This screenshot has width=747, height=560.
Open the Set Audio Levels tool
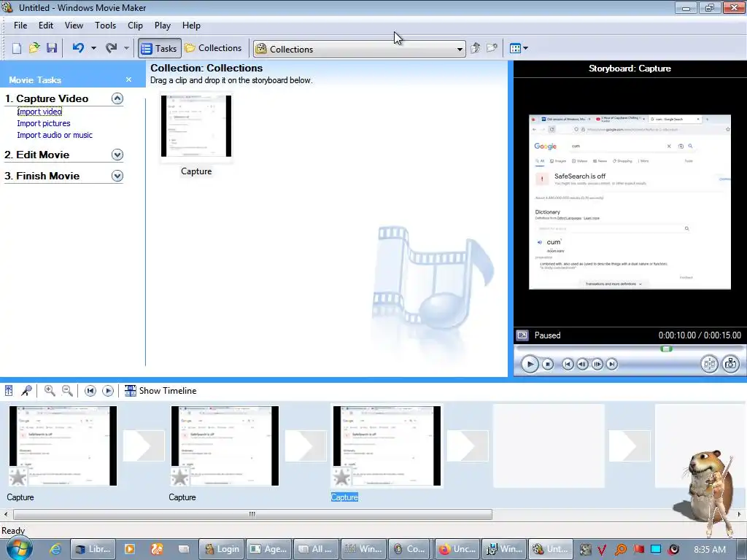tap(9, 391)
